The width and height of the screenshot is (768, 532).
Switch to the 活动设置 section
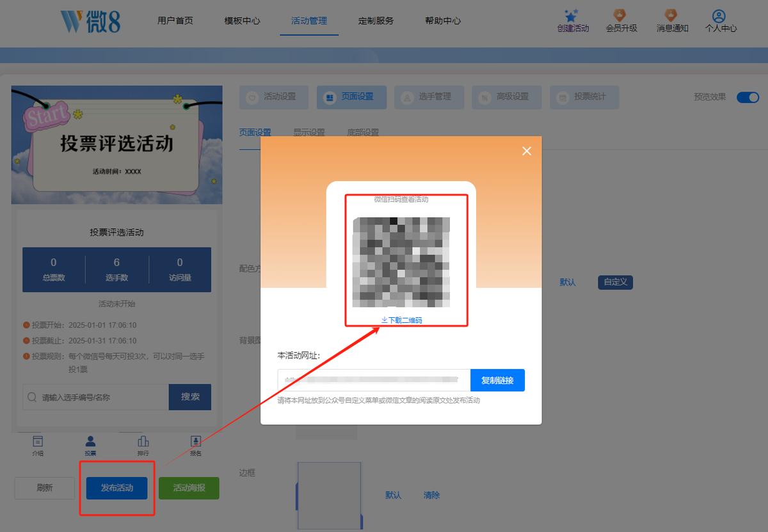tap(274, 97)
